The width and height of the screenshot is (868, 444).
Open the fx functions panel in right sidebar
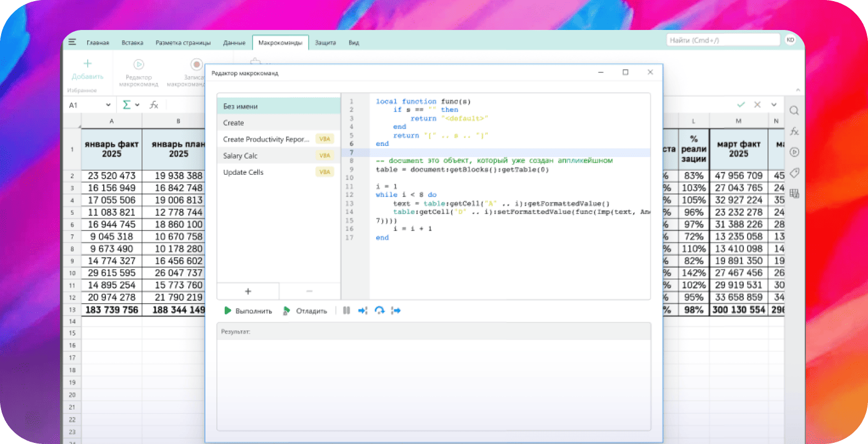tap(794, 132)
